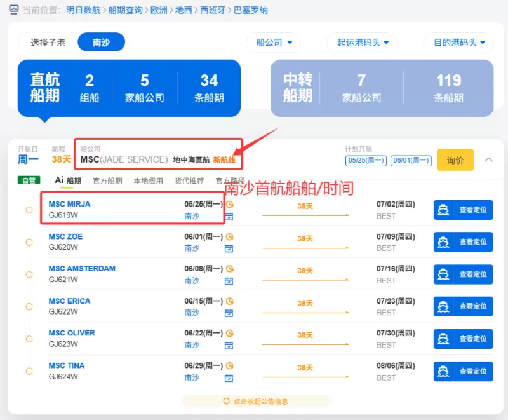Click the 询价 inquiry button
Image resolution: width=508 pixels, height=420 pixels.
(x=455, y=160)
